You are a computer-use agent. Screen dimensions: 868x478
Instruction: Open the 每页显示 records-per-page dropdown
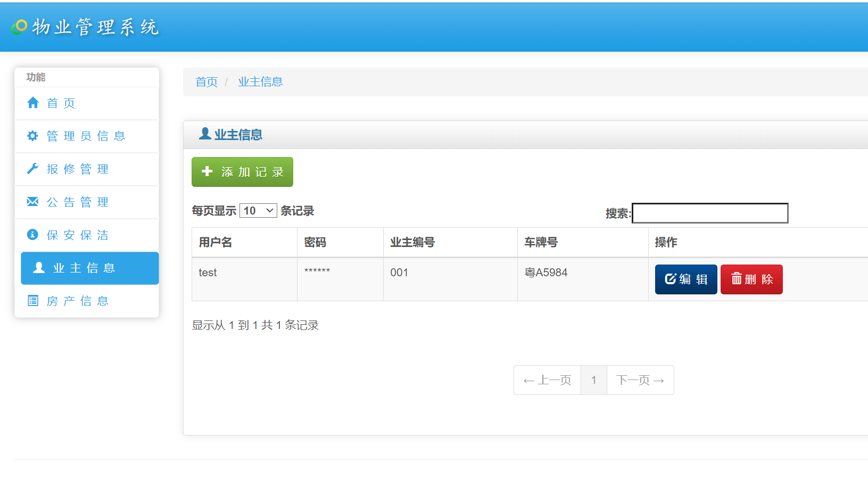(258, 211)
